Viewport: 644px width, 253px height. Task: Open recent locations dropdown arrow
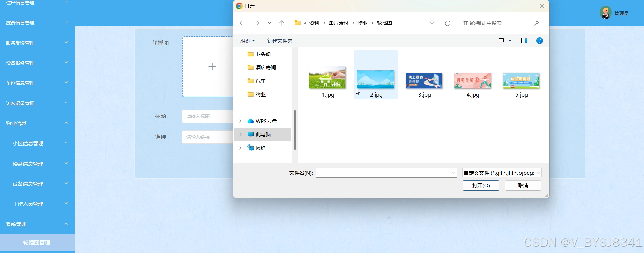[269, 23]
